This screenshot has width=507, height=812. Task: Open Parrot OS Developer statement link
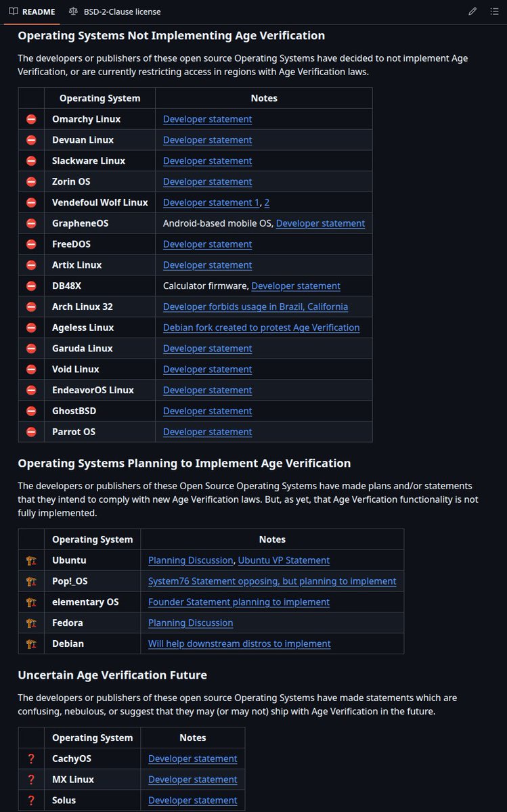207,432
